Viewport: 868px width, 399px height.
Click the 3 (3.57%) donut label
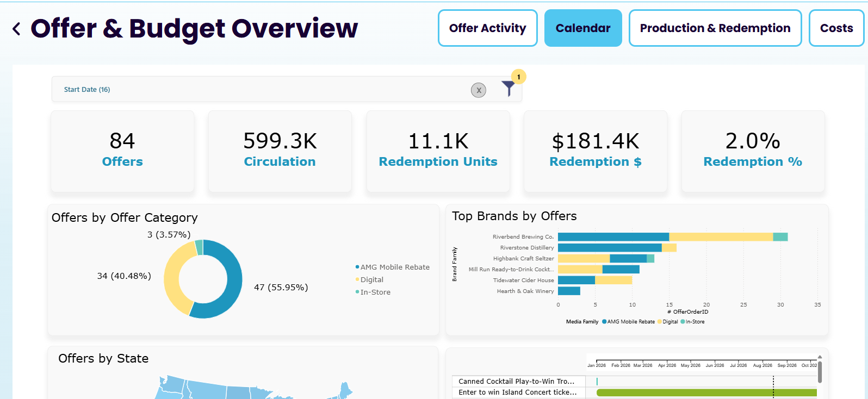point(169,234)
